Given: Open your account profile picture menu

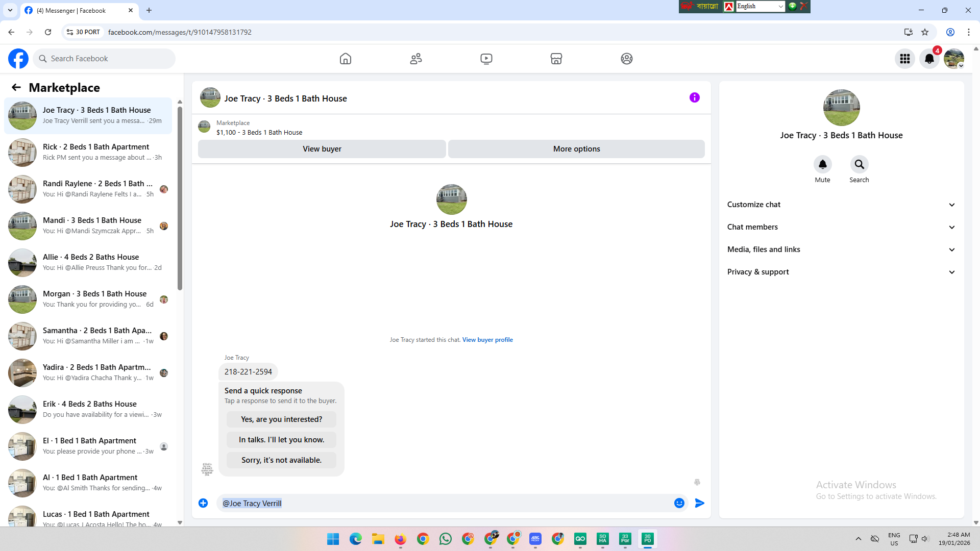Looking at the screenshot, I should click(x=954, y=59).
